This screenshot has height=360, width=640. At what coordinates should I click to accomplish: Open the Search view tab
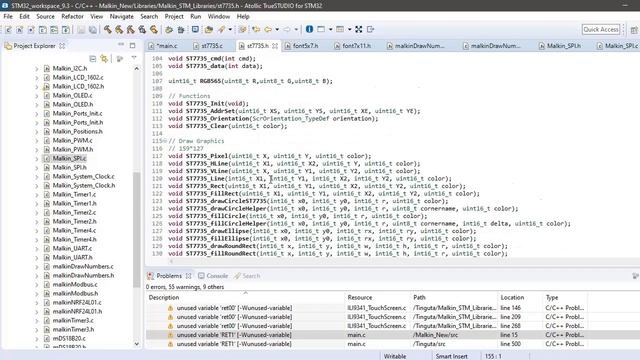[x=247, y=276]
